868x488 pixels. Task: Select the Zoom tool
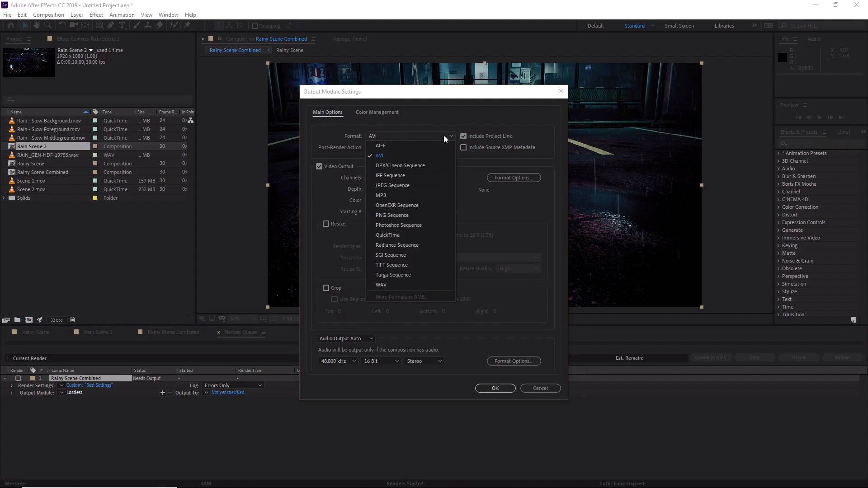(48, 26)
